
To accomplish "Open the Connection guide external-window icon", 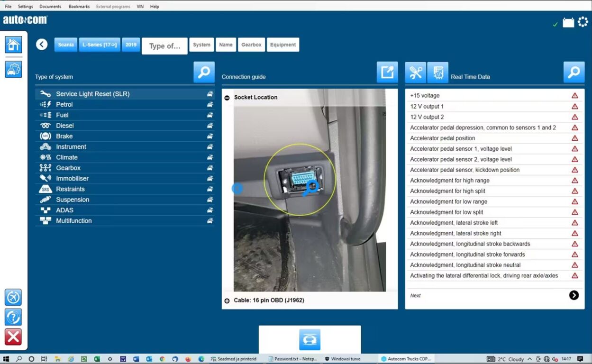I will (387, 72).
